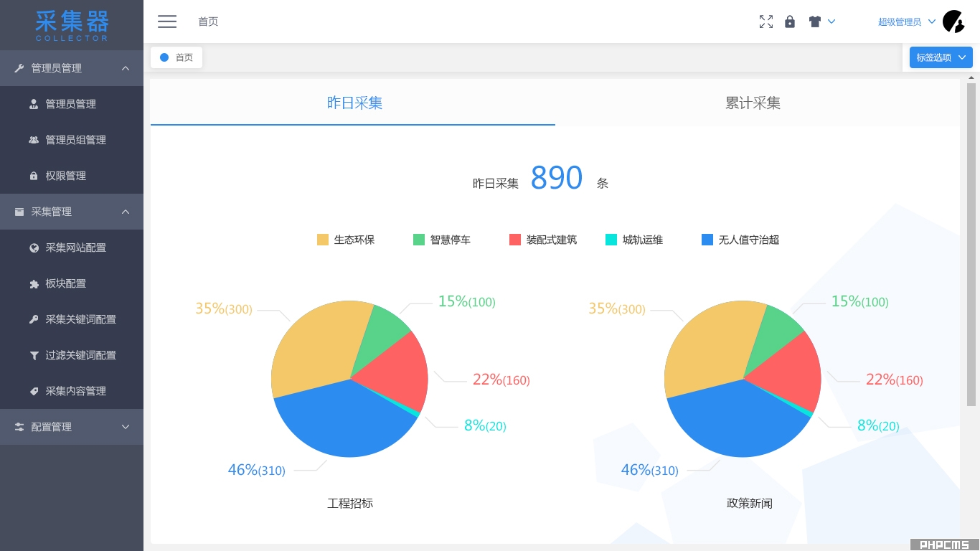Click the wrench icon beside 管理员管理
The height and width of the screenshot is (551, 980).
point(19,68)
